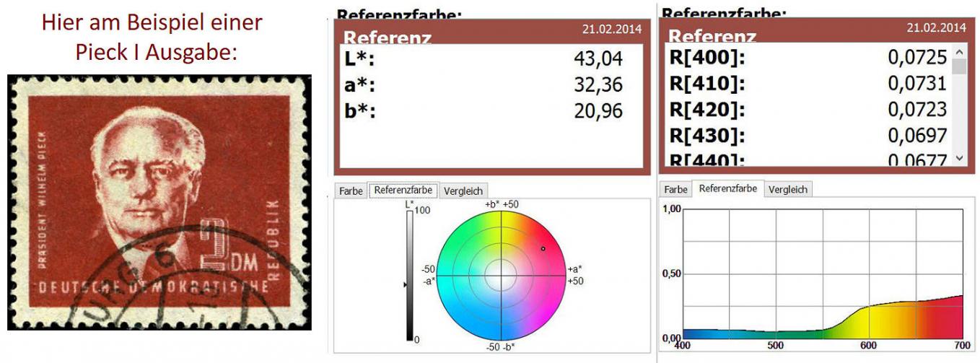Click the +b* +50 label on the wheel

[x=502, y=205]
